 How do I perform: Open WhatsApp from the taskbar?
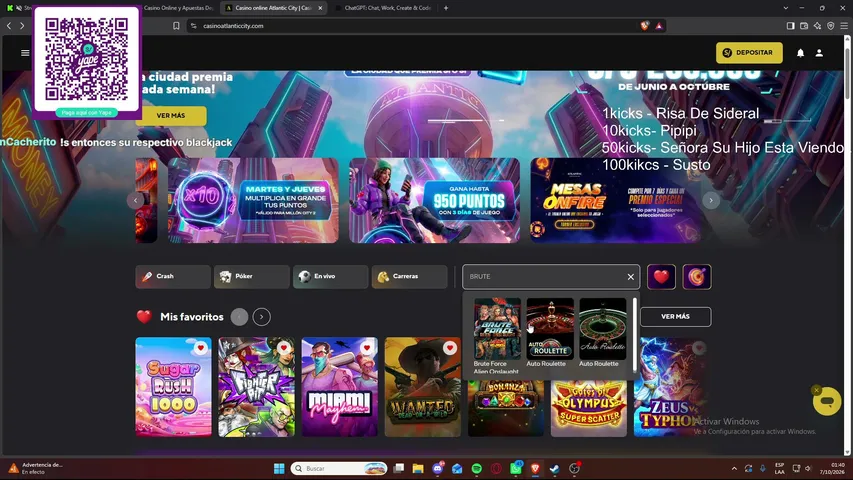pyautogui.click(x=516, y=469)
